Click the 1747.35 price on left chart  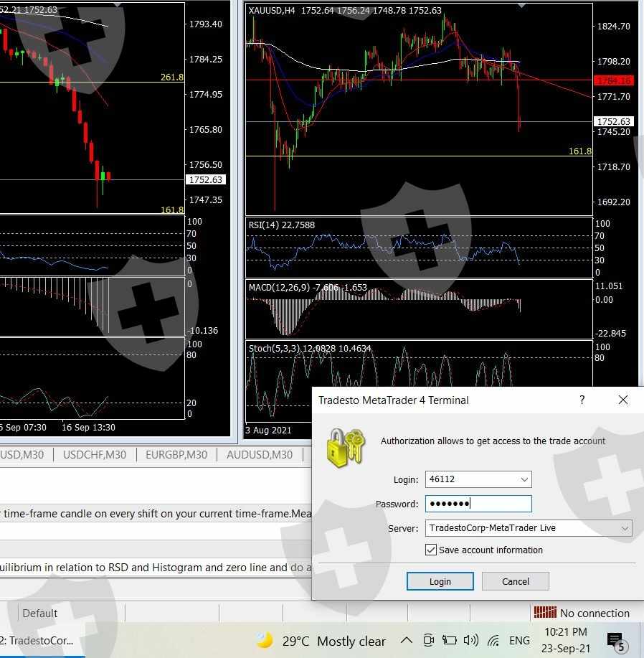point(205,199)
